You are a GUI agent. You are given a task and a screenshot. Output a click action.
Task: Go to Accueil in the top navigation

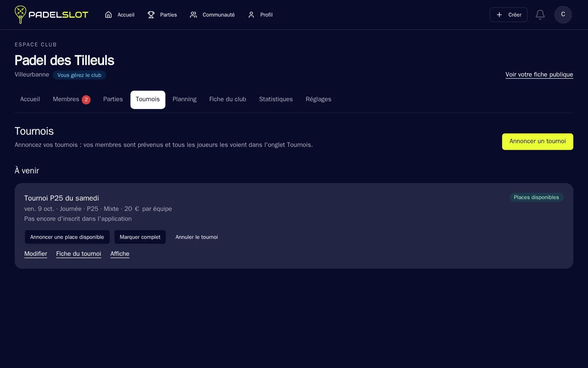coord(120,15)
